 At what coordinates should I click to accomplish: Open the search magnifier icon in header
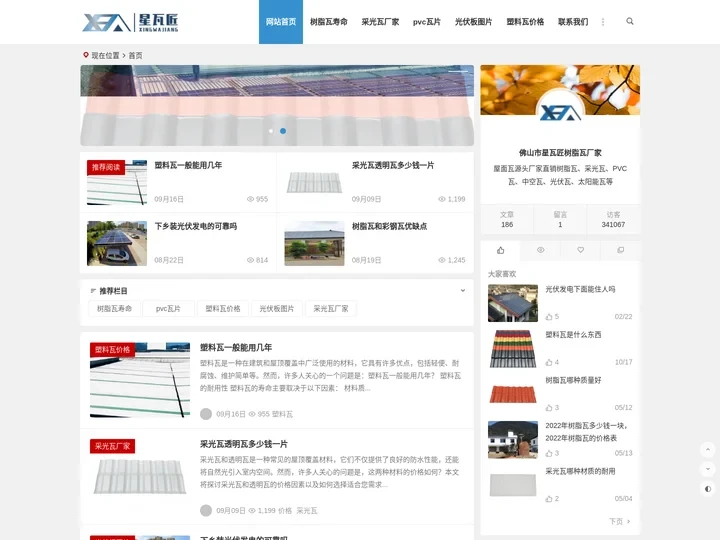tap(630, 21)
